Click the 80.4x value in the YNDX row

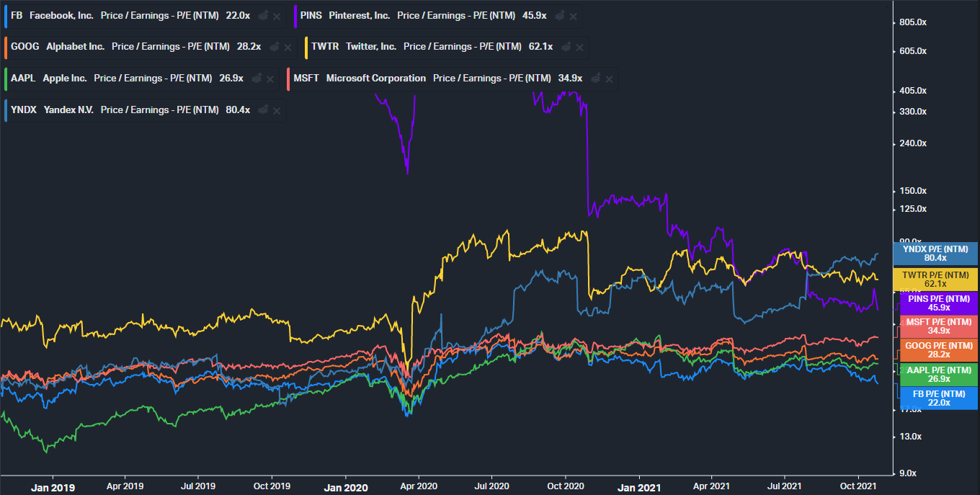(238, 110)
